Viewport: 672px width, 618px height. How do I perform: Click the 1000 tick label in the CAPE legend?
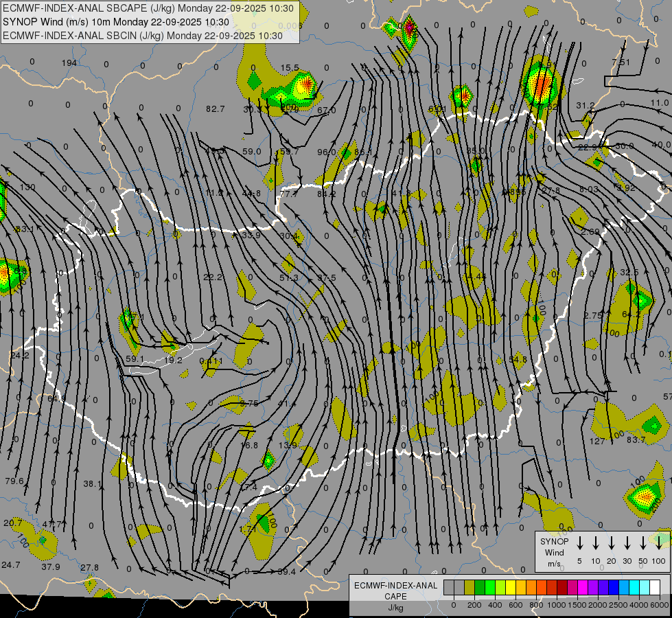tap(557, 605)
